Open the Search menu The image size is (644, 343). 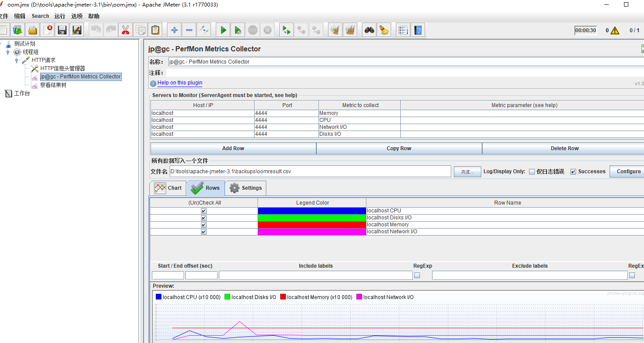[40, 16]
